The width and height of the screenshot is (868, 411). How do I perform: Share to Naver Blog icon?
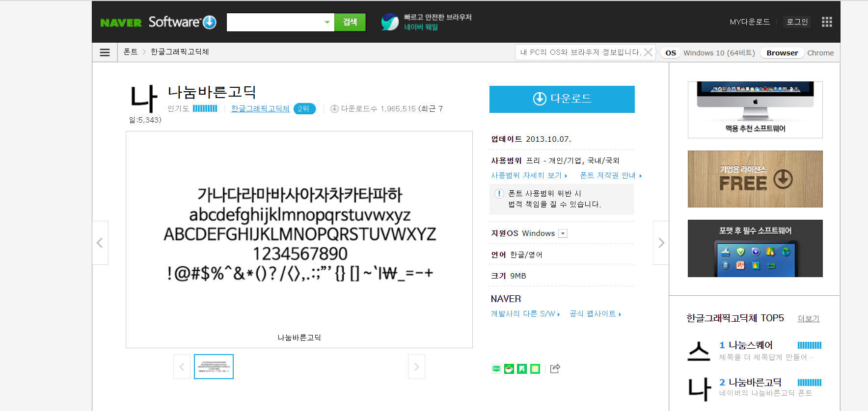tap(496, 368)
